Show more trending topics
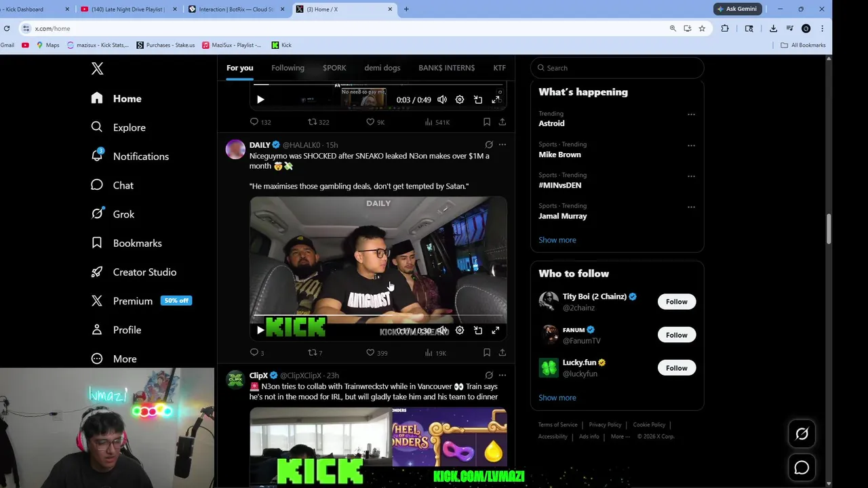868x488 pixels. (557, 240)
